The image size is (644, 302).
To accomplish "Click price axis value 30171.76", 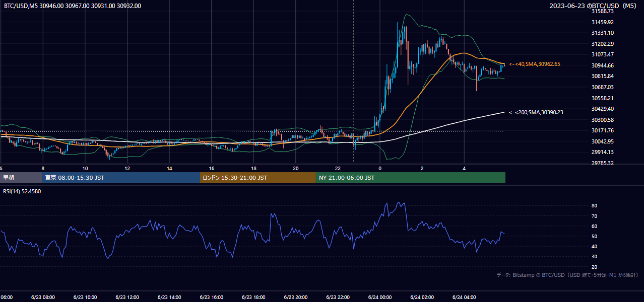I will pyautogui.click(x=602, y=130).
